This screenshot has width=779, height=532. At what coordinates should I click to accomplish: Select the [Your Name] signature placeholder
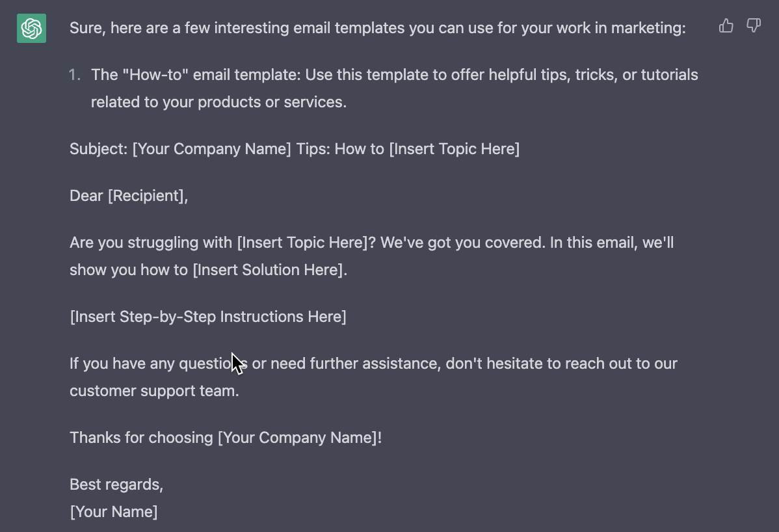coord(114,511)
